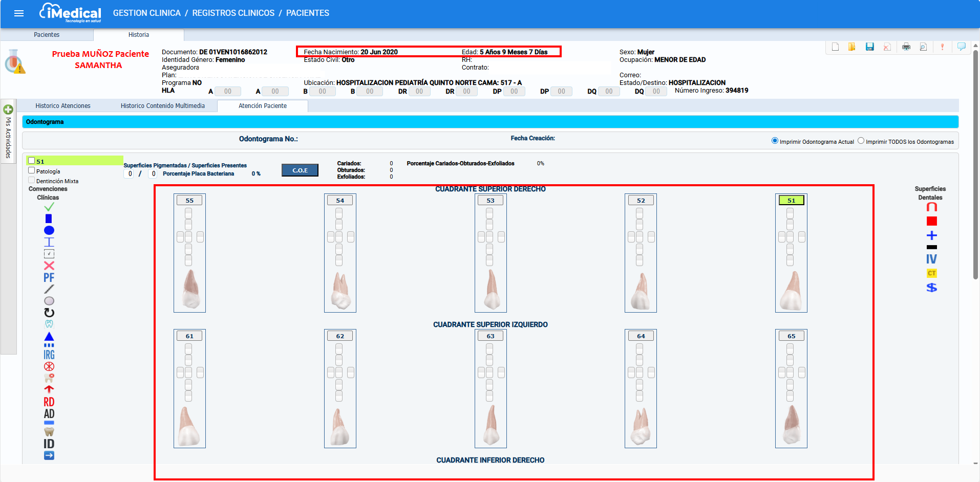
Task: Expand Mis Actividades with green plus
Action: [x=8, y=109]
